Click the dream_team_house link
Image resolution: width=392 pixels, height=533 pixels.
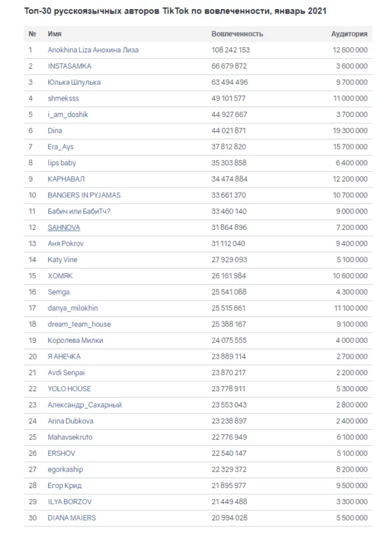[x=79, y=324]
